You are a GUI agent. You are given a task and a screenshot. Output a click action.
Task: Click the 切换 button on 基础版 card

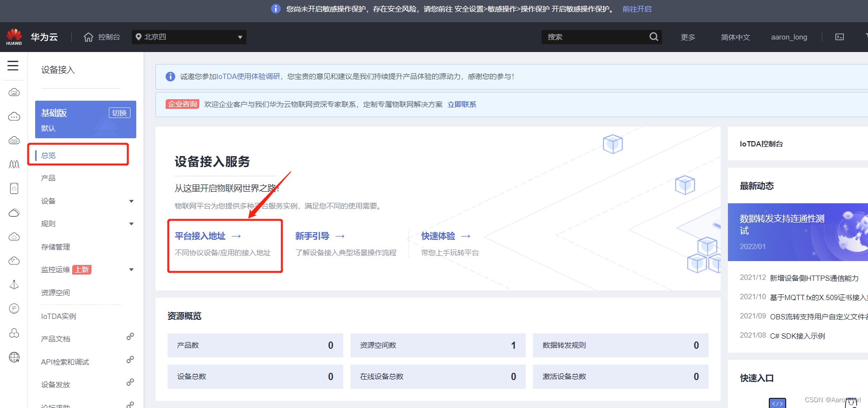pyautogui.click(x=119, y=113)
